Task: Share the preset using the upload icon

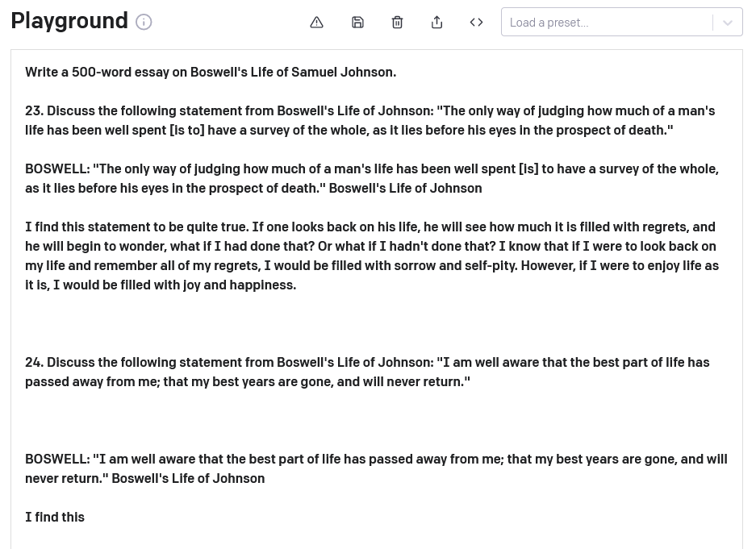Action: [x=436, y=22]
